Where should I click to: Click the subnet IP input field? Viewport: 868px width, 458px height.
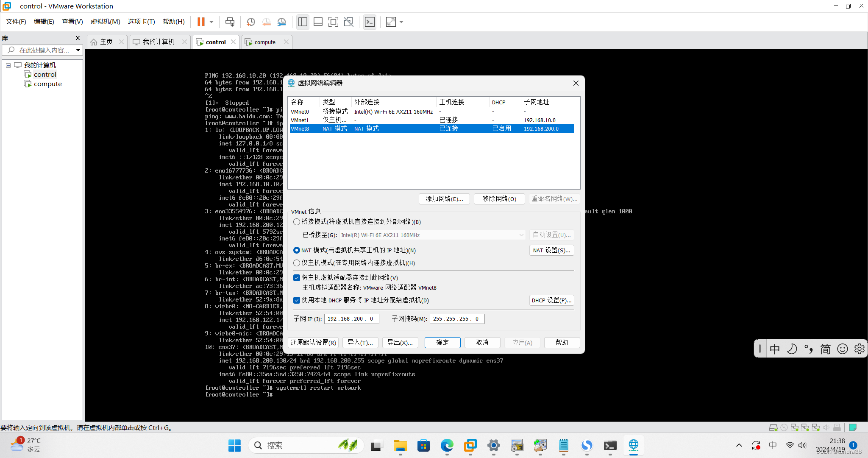pyautogui.click(x=351, y=319)
